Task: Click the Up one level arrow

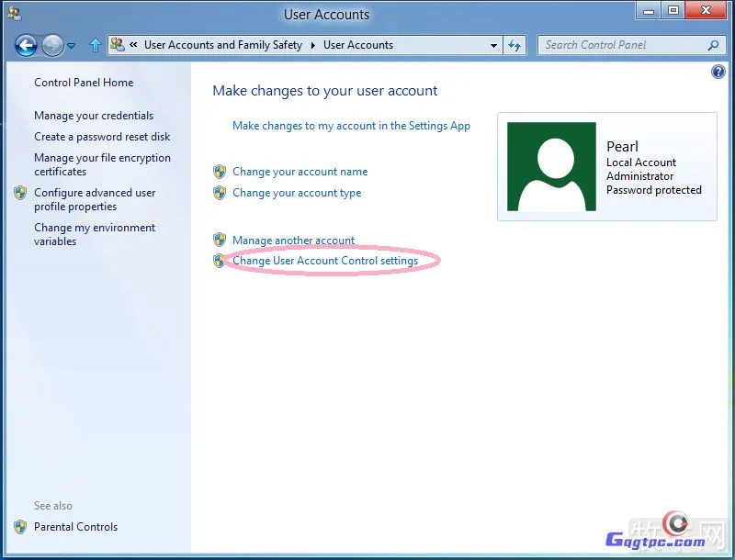Action: [96, 45]
